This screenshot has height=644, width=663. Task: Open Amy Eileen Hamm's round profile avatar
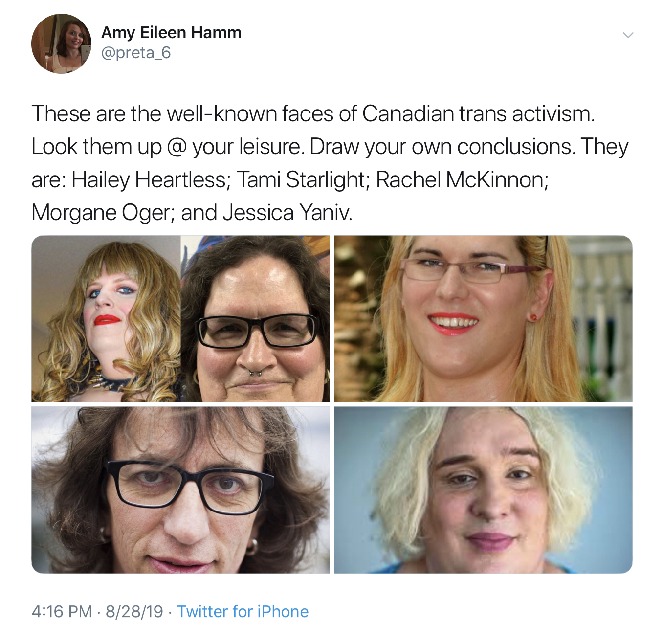pos(62,44)
